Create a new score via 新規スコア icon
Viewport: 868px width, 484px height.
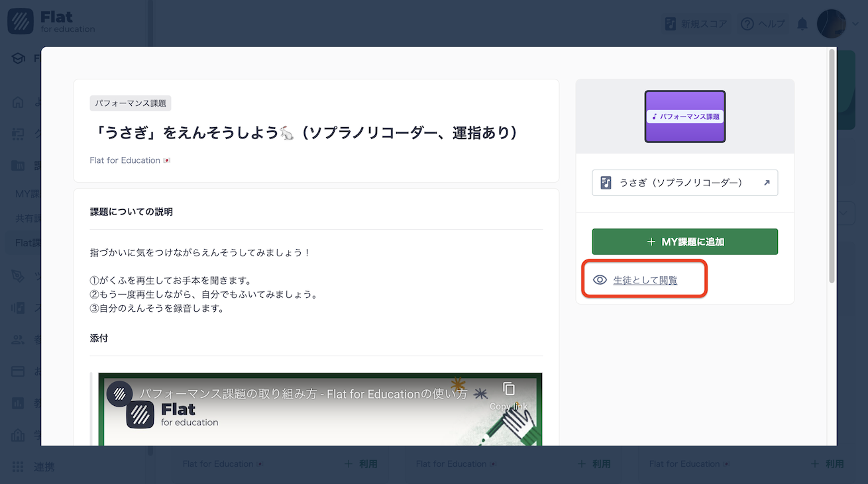click(672, 23)
